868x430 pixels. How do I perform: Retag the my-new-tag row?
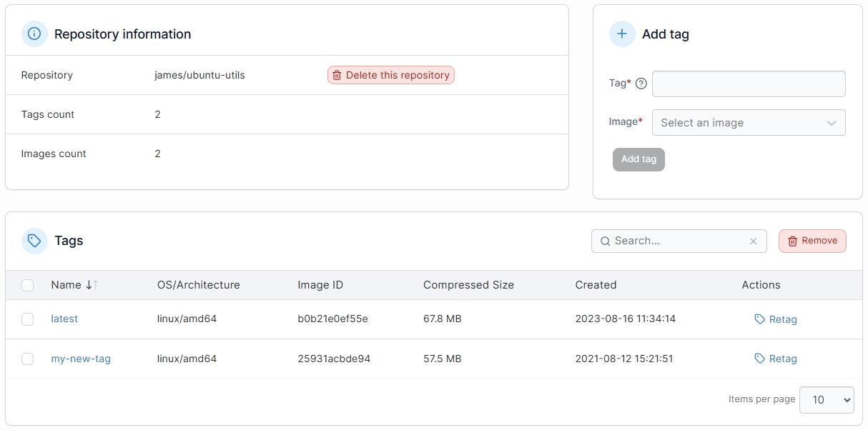tap(776, 359)
